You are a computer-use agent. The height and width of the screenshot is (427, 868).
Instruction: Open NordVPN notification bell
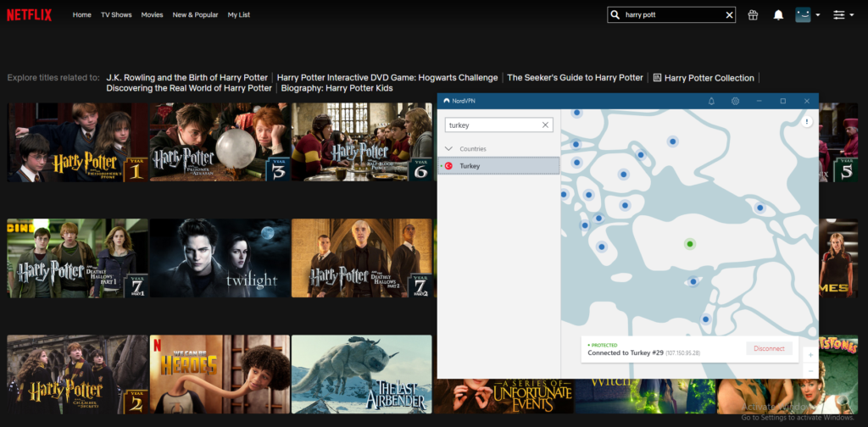(711, 101)
